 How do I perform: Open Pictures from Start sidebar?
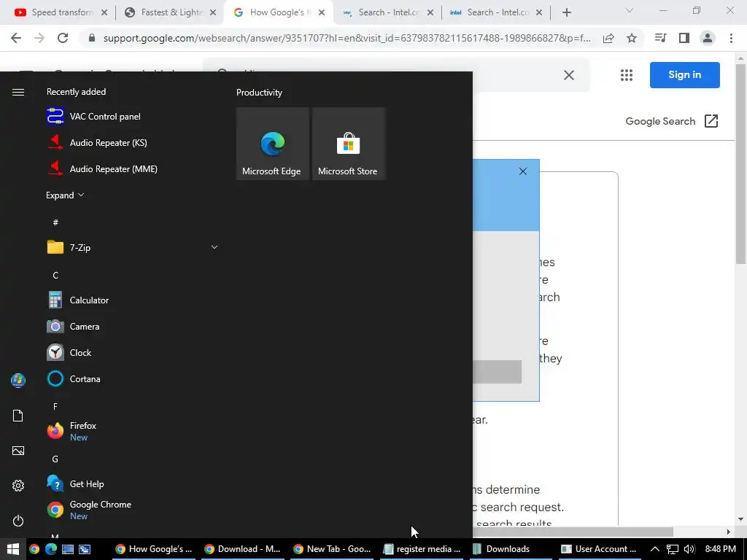tap(18, 451)
